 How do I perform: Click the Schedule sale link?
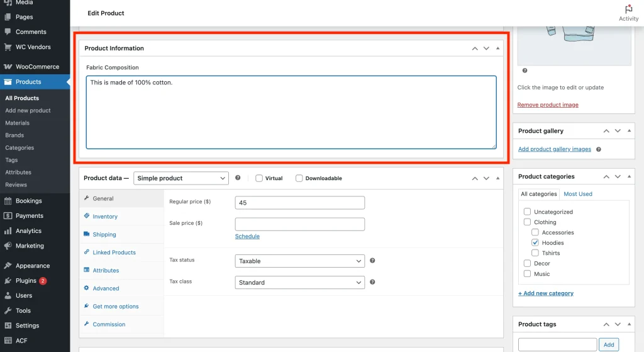pos(247,236)
